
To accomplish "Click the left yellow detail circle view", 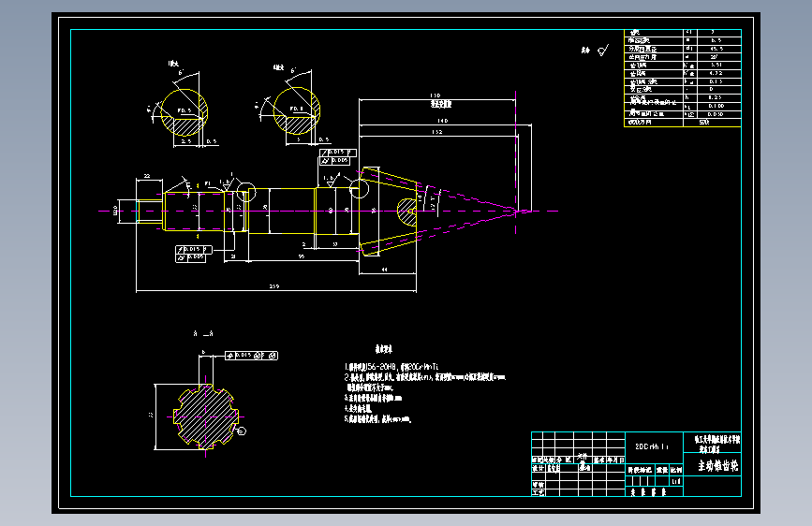I will coord(185,112).
